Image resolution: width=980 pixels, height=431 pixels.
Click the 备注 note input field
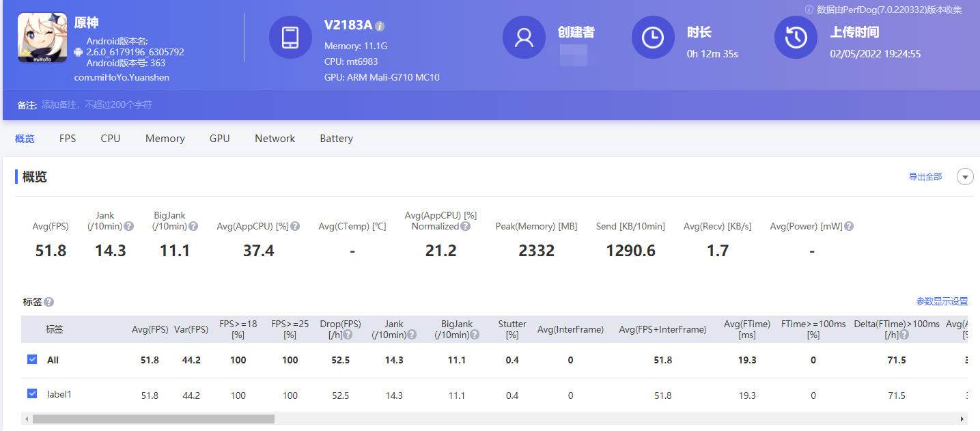coord(96,105)
